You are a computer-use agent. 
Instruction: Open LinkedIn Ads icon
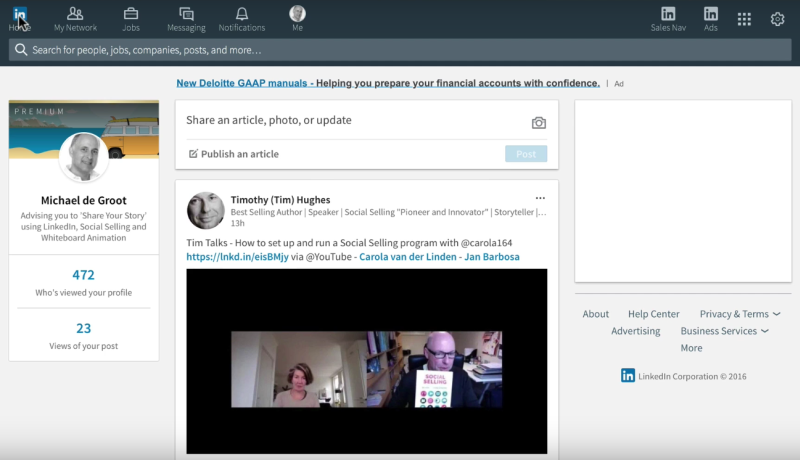[x=711, y=13]
